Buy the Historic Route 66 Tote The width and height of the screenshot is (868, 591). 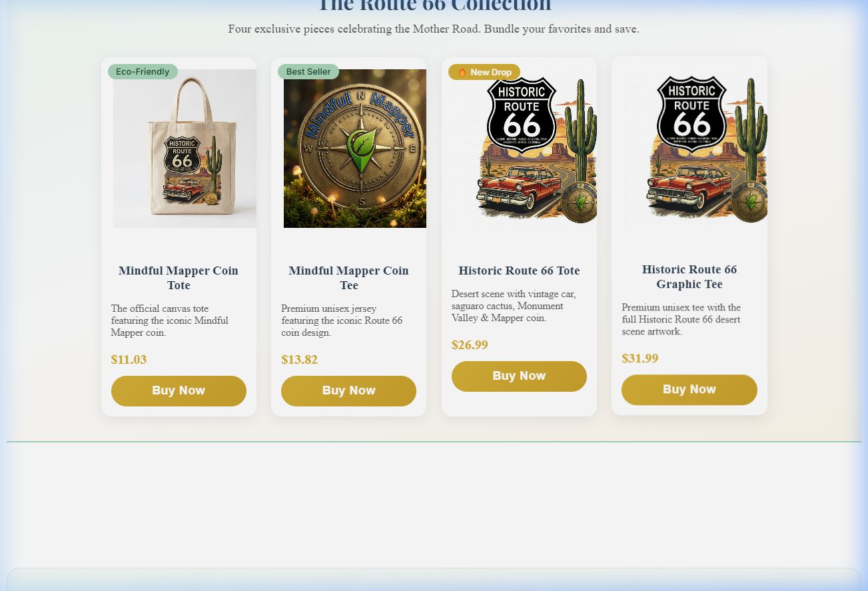pos(519,376)
